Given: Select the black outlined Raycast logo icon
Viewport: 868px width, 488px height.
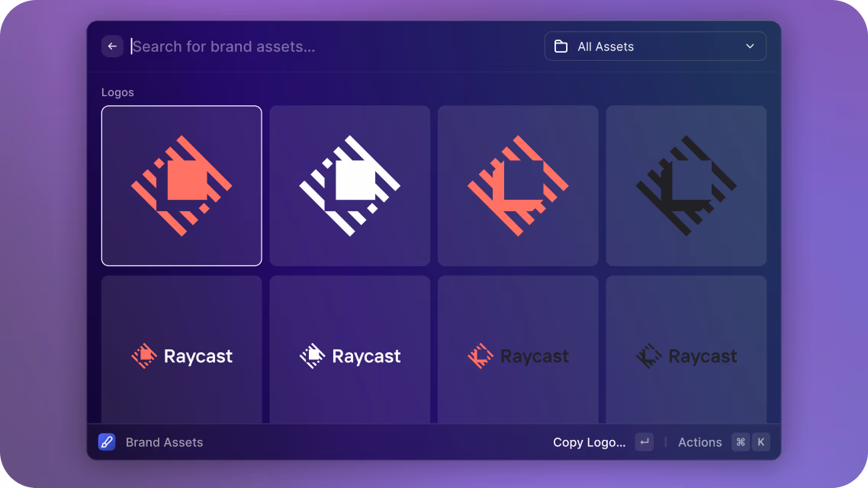Looking at the screenshot, I should click(686, 186).
